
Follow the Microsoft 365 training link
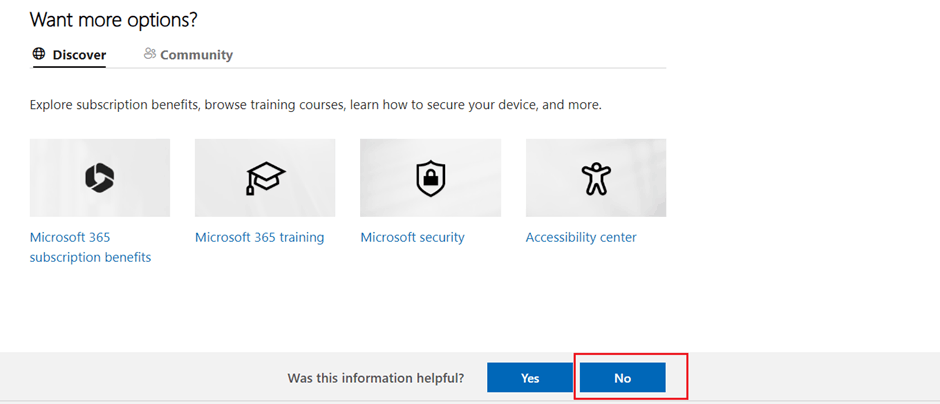point(260,237)
